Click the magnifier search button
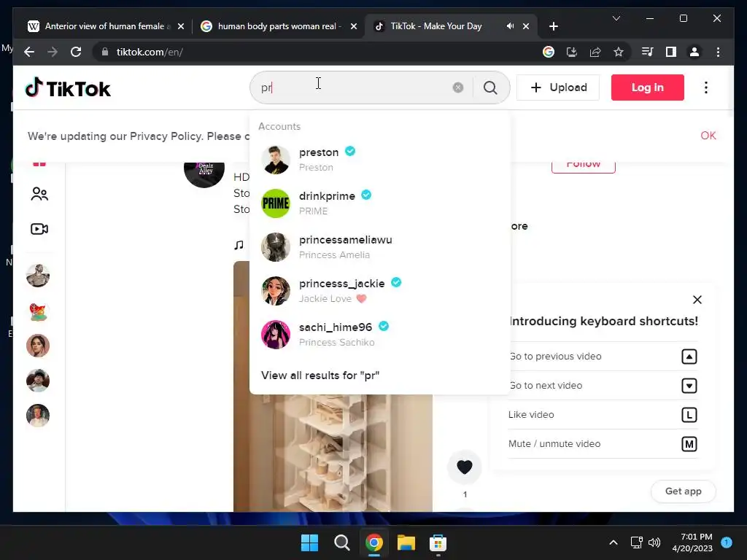This screenshot has height=560, width=747. pos(490,87)
